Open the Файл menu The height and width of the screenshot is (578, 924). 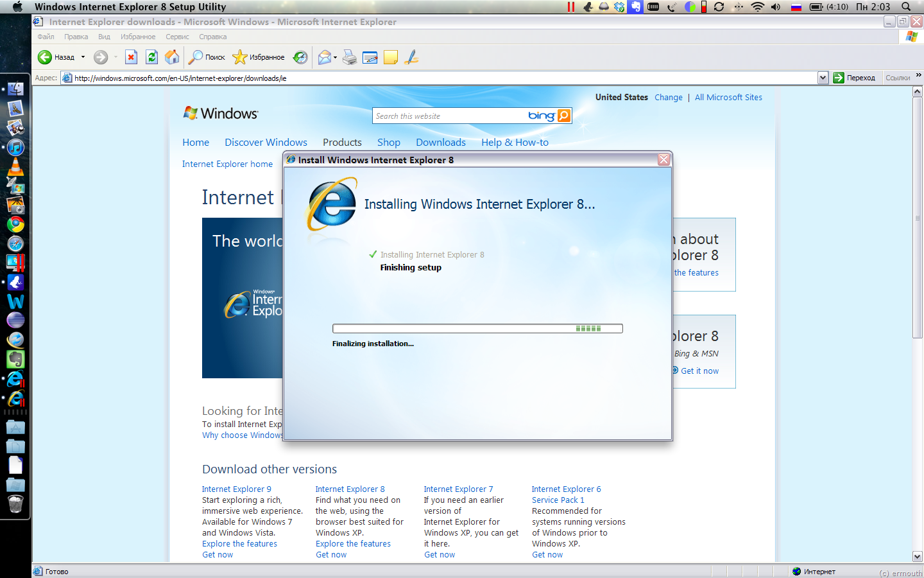click(46, 37)
